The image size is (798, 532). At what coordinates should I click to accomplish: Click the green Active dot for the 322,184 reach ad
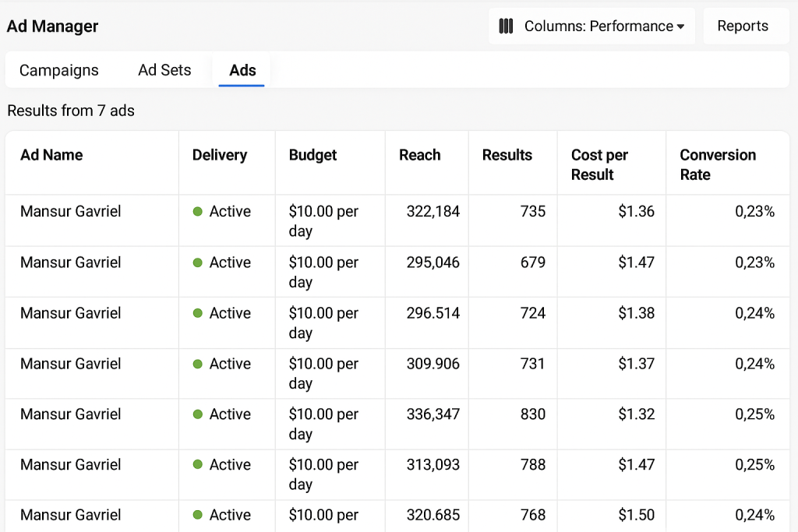click(198, 212)
